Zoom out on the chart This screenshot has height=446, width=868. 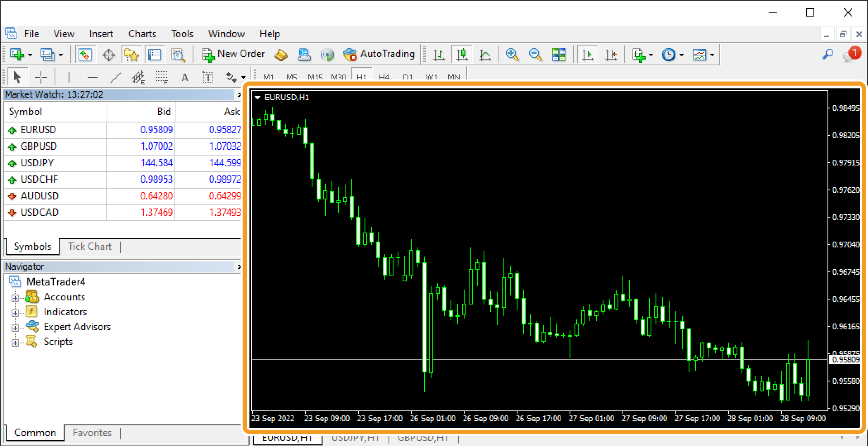tap(536, 54)
